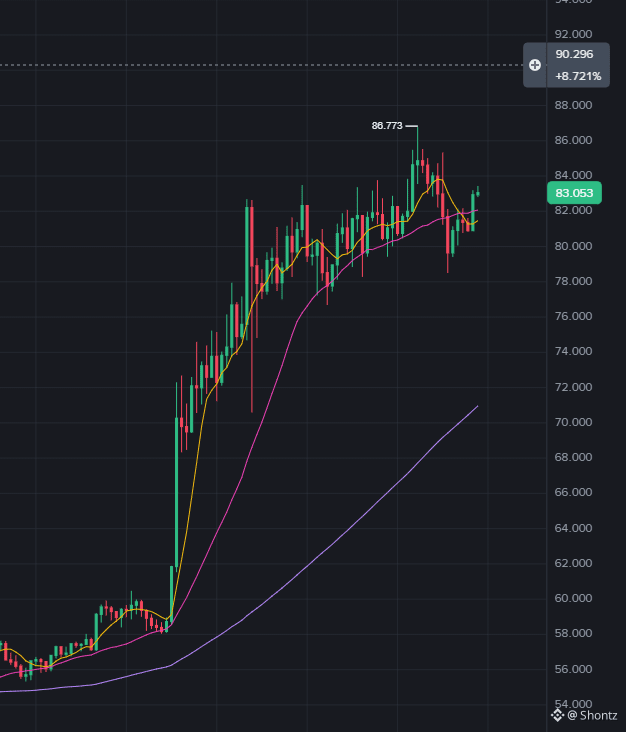Click the green 83.053 current price tag
This screenshot has height=732, width=626.
point(574,193)
